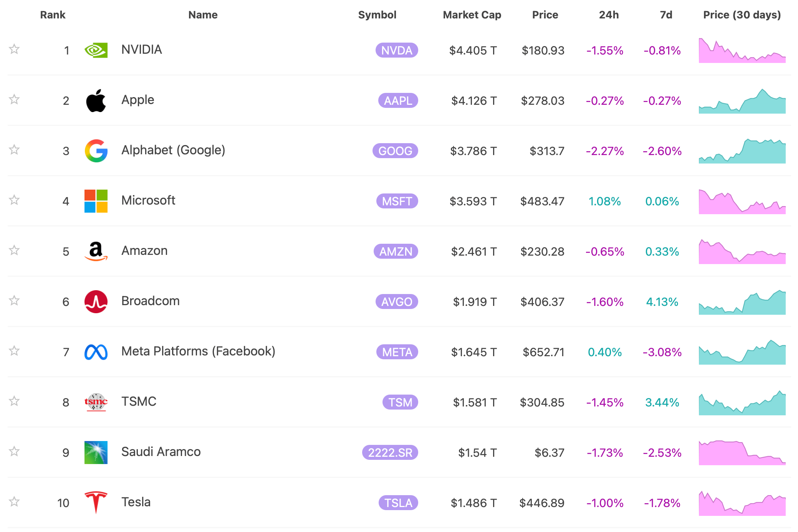Open the META symbol badge
Viewport: 798px width, 532px height.
click(x=397, y=352)
